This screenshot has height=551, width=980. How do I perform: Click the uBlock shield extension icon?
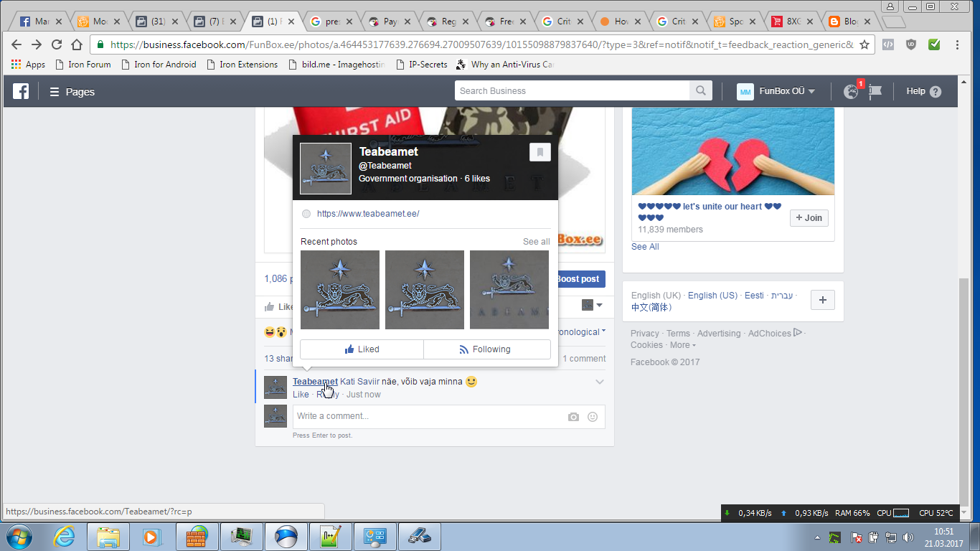(911, 44)
